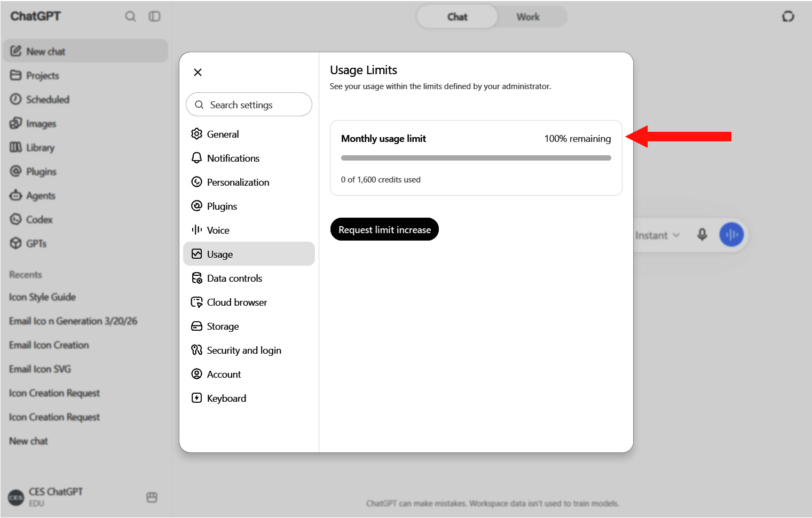Start voice mode with blue waveform button
Image resolution: width=812 pixels, height=518 pixels.
pos(731,235)
